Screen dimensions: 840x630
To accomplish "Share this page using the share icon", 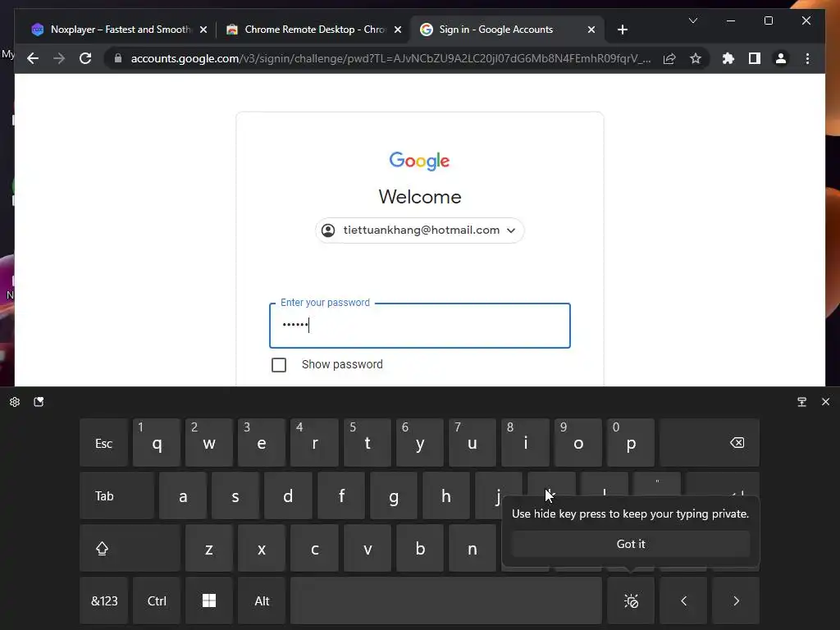I will coord(669,58).
